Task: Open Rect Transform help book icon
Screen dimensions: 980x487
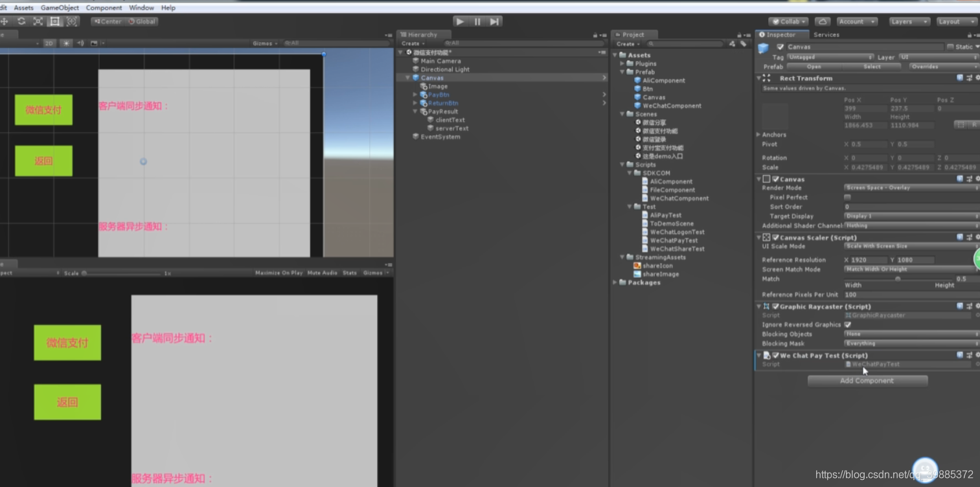Action: 960,78
